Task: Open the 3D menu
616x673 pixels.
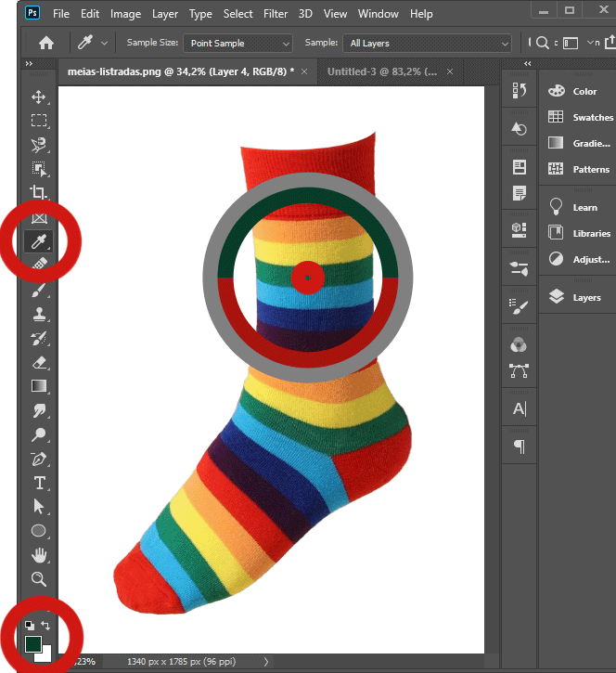Action: [x=305, y=14]
